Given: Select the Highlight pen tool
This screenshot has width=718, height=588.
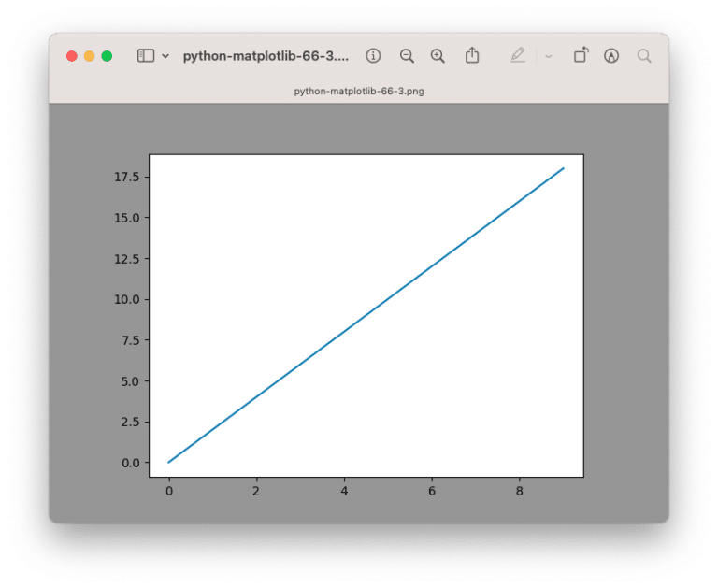Looking at the screenshot, I should pyautogui.click(x=518, y=56).
